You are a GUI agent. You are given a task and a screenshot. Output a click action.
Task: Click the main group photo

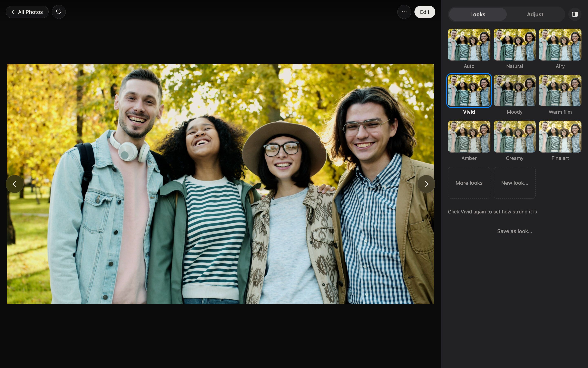[x=220, y=184]
